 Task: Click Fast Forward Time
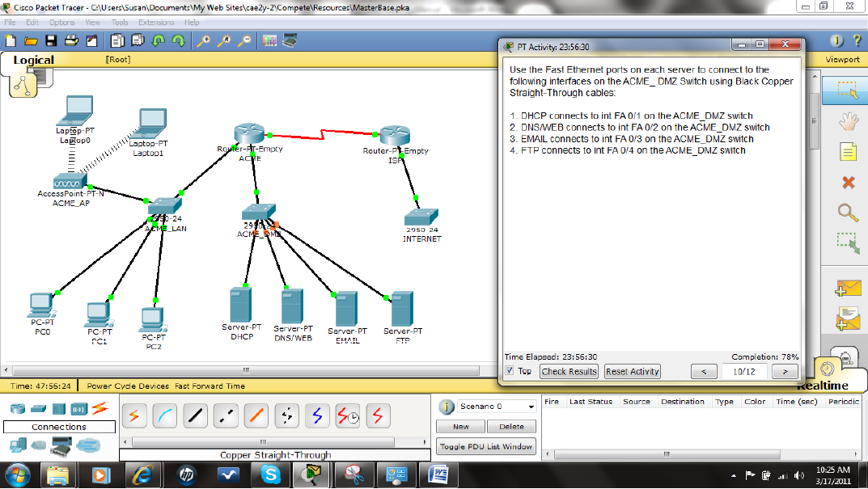point(210,386)
